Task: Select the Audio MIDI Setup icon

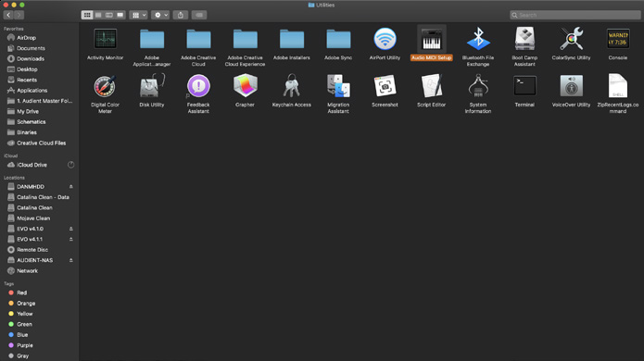Action: pos(432,39)
